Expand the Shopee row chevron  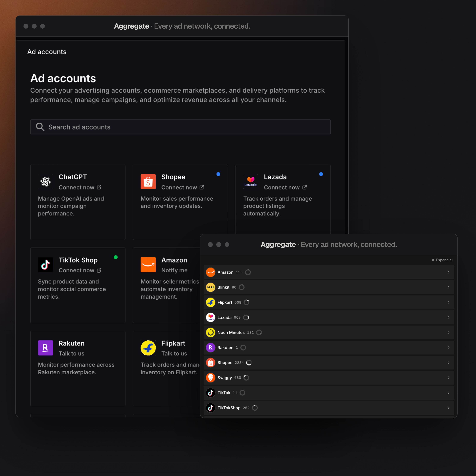point(448,362)
